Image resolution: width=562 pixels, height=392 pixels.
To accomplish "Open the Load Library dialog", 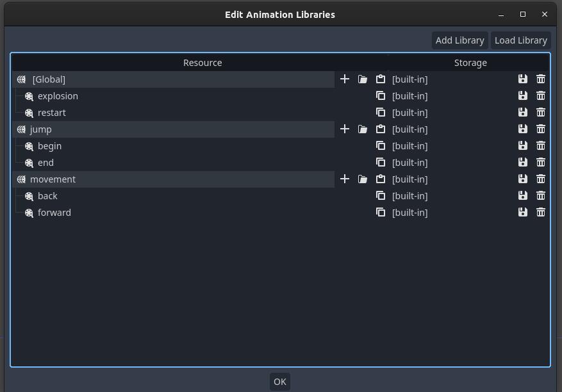I will click(x=521, y=40).
